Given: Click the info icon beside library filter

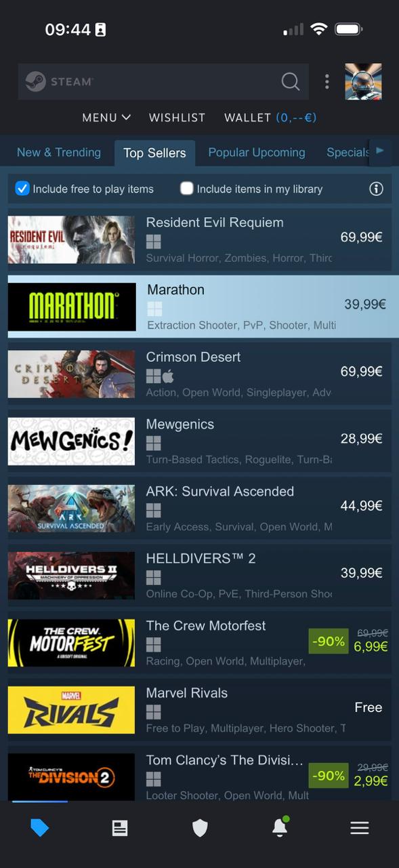Looking at the screenshot, I should (376, 189).
